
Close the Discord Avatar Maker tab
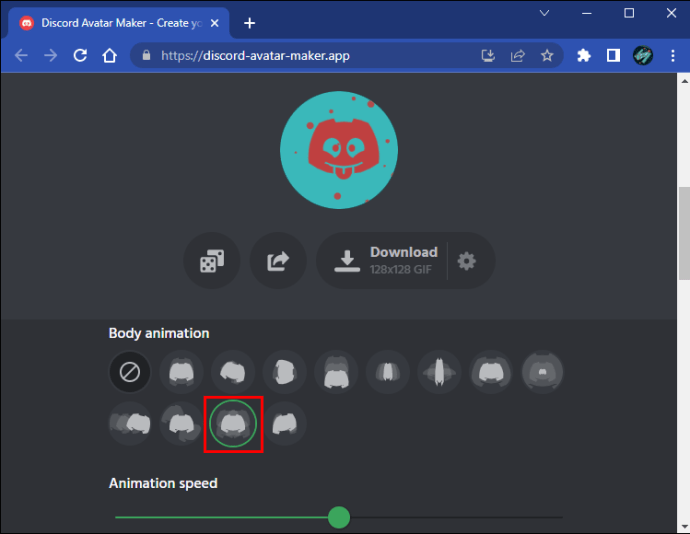point(215,23)
